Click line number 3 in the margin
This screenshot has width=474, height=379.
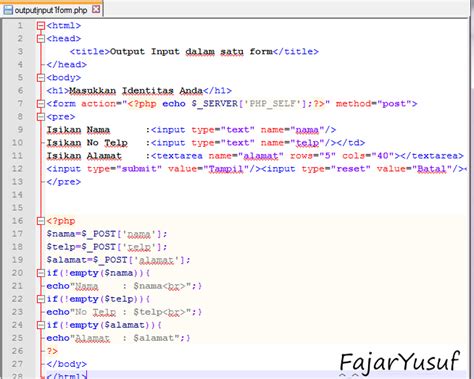click(x=20, y=52)
